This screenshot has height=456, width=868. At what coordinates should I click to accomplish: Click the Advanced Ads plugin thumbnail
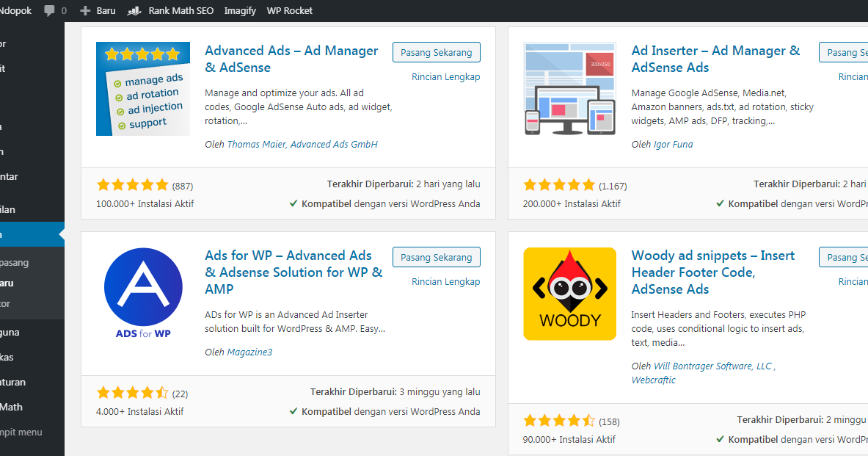143,89
